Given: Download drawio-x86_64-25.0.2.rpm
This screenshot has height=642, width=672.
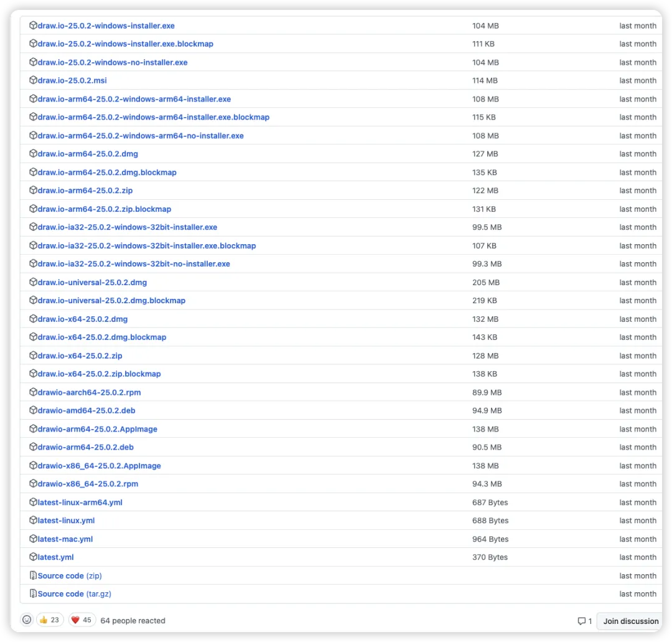Looking at the screenshot, I should tap(88, 484).
